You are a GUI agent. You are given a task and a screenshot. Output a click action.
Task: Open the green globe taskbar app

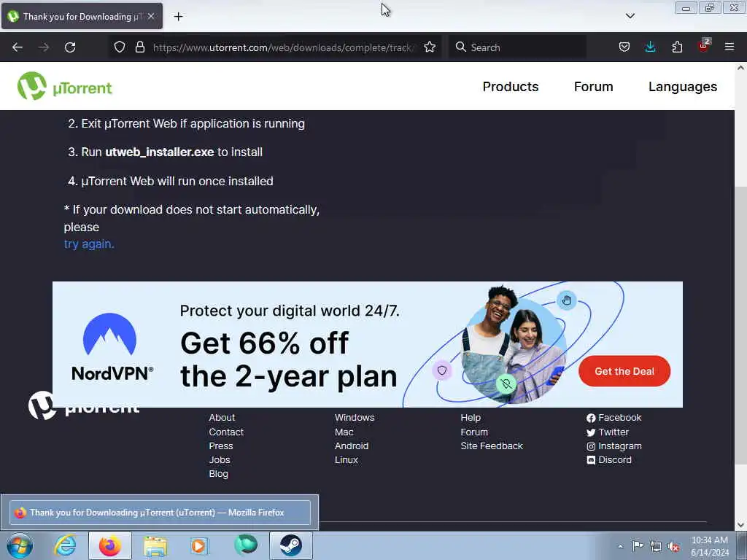click(246, 545)
